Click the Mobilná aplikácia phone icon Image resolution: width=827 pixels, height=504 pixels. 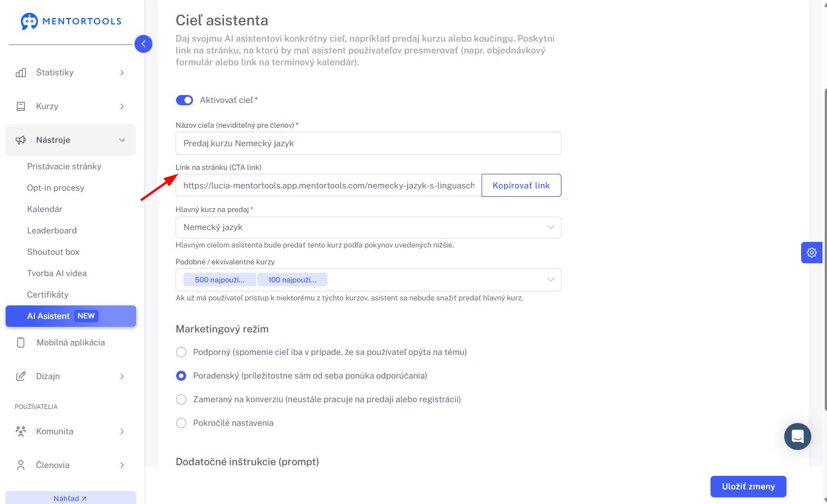(21, 343)
